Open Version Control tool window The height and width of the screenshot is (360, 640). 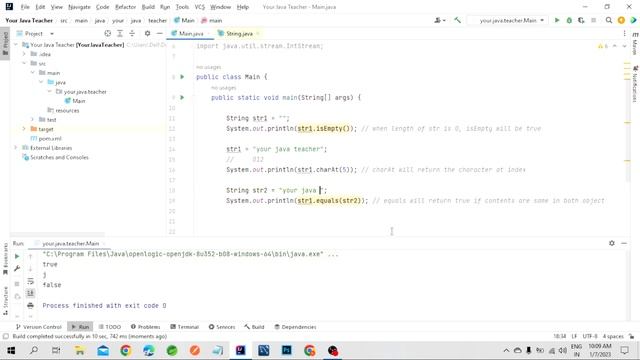click(38, 327)
